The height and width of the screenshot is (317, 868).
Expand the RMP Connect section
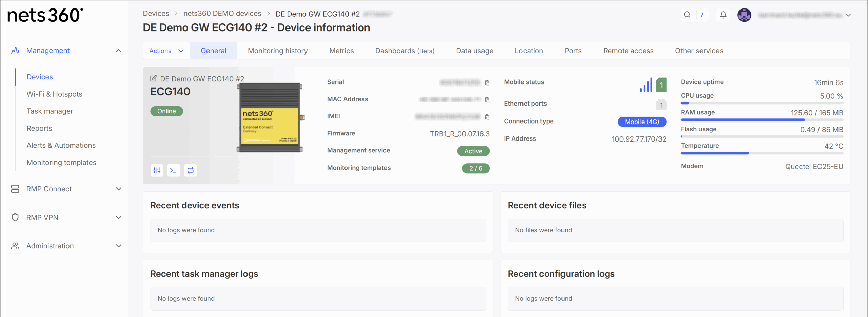(x=118, y=189)
